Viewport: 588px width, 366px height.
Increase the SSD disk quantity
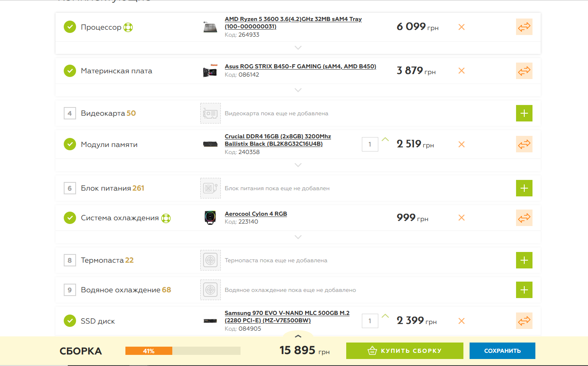pos(385,316)
